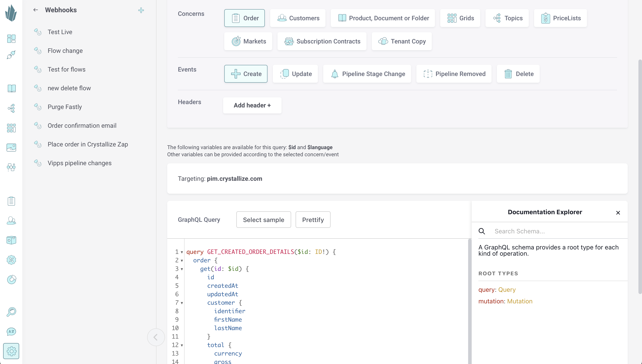The width and height of the screenshot is (642, 364).
Task: Open the orders clipboard icon in sidebar
Action: click(x=11, y=201)
